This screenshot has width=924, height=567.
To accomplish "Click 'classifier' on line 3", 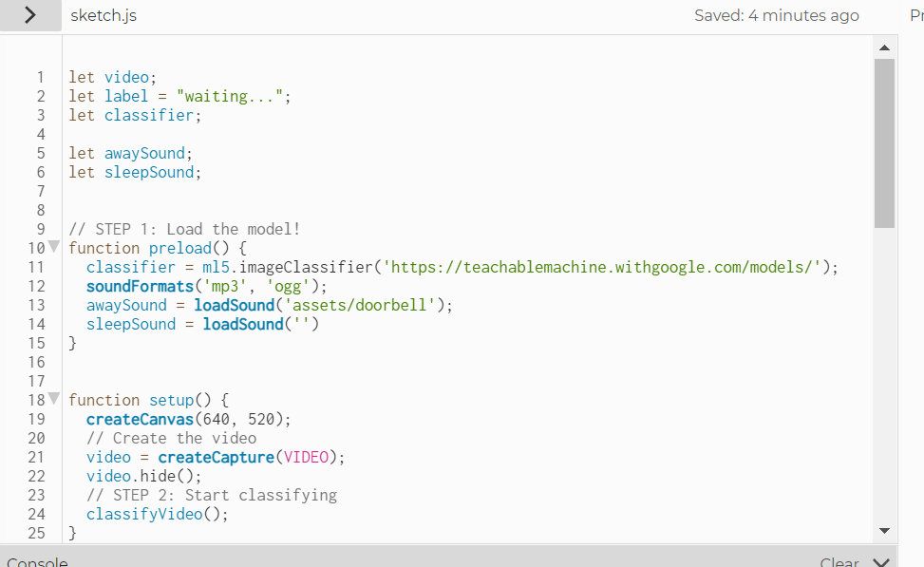I will 149,115.
